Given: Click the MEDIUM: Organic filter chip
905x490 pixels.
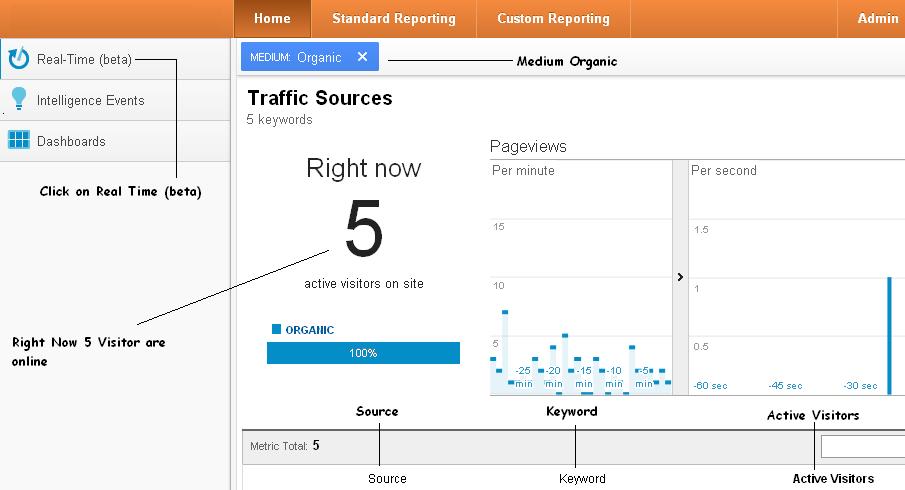Looking at the screenshot, I should click(x=309, y=57).
